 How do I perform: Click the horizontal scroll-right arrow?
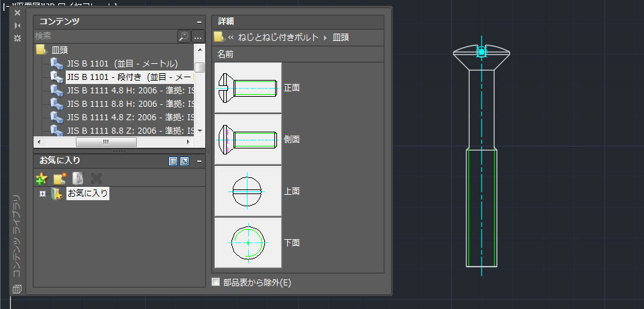pos(188,142)
